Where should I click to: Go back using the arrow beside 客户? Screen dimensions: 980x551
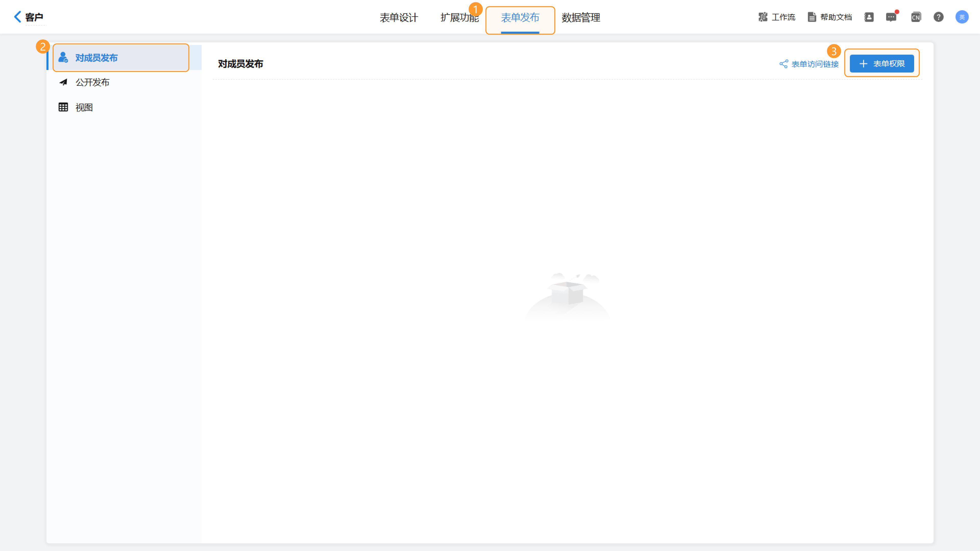[x=18, y=17]
